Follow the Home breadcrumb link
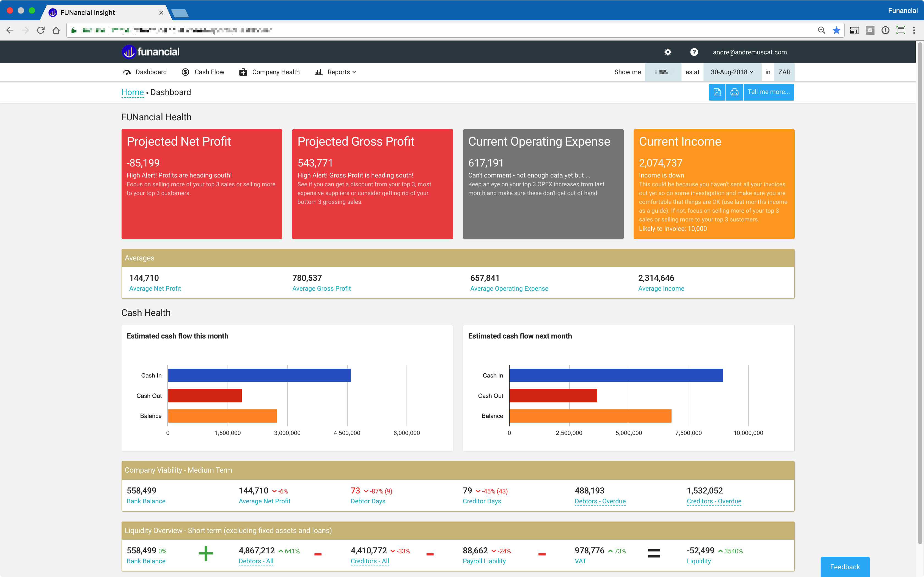Viewport: 924px width, 577px height. coord(132,92)
